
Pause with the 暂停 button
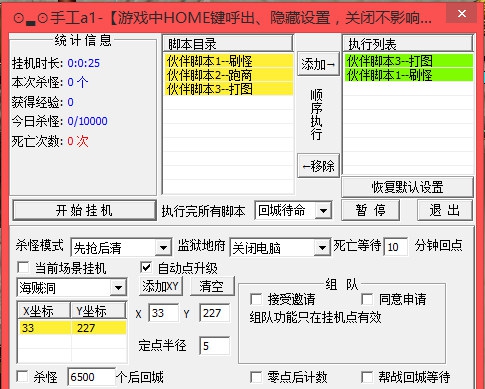click(370, 210)
